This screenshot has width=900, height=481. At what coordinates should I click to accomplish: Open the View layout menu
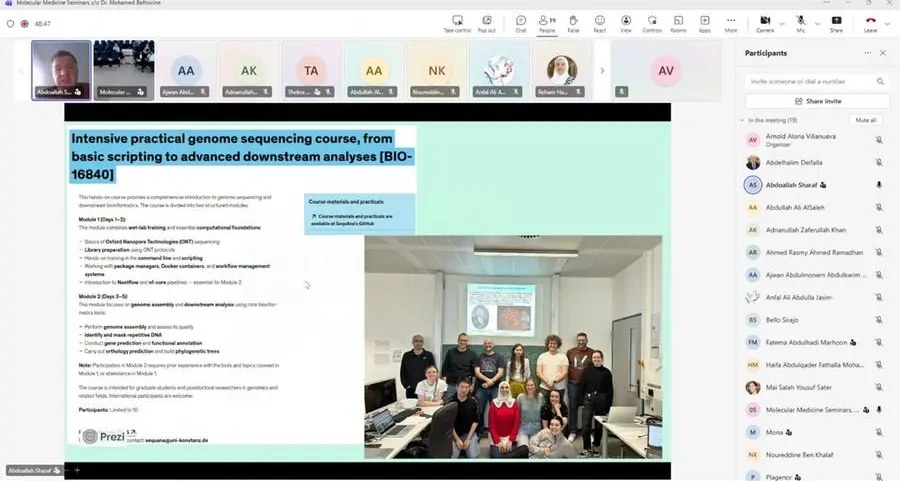click(626, 22)
